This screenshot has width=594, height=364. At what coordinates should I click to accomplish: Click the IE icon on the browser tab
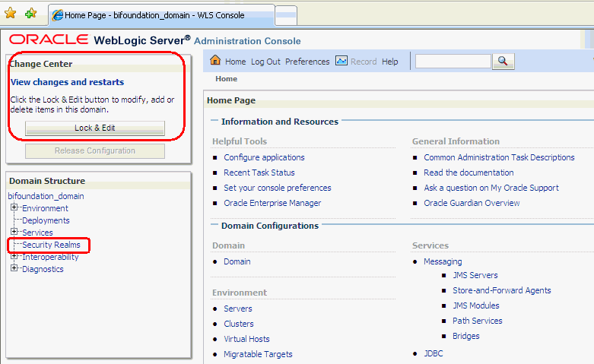click(57, 15)
